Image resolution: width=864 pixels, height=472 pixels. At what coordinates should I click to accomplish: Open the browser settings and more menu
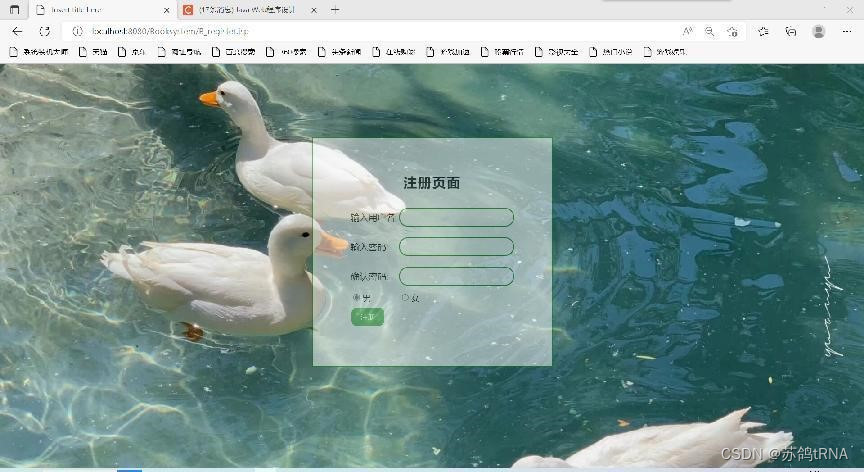click(847, 31)
